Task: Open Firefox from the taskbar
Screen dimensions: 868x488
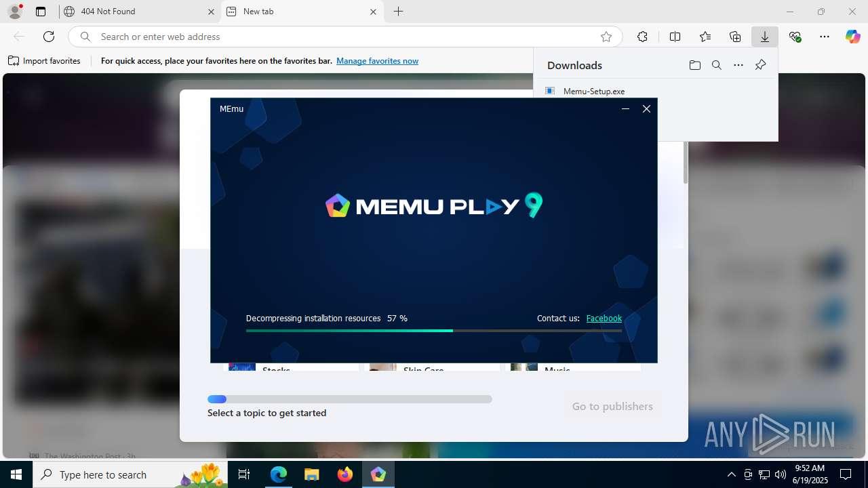Action: coord(345,474)
